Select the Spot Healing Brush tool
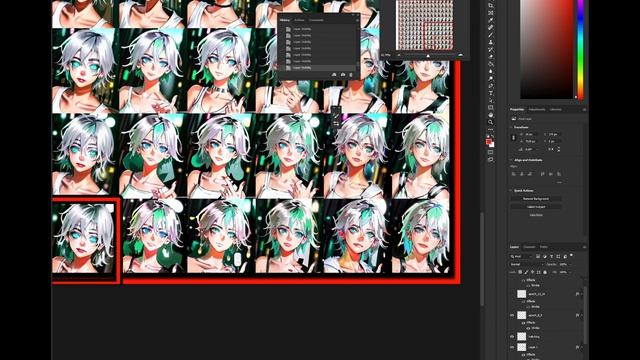 491,27
